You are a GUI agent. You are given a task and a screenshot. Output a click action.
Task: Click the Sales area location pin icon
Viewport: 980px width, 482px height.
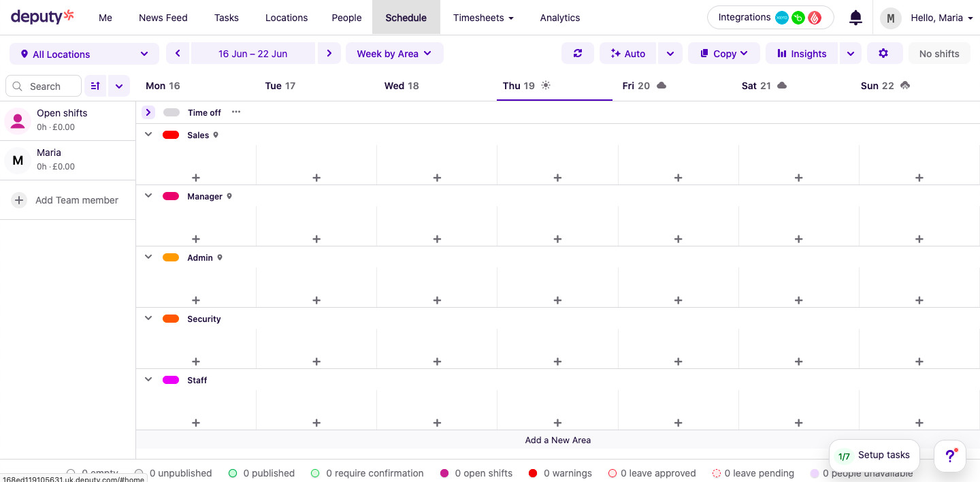point(216,135)
